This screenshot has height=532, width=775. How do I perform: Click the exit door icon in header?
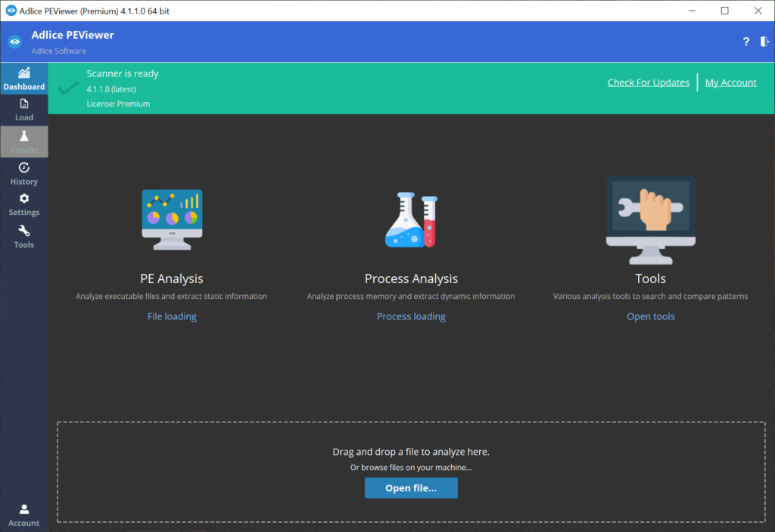pos(764,42)
